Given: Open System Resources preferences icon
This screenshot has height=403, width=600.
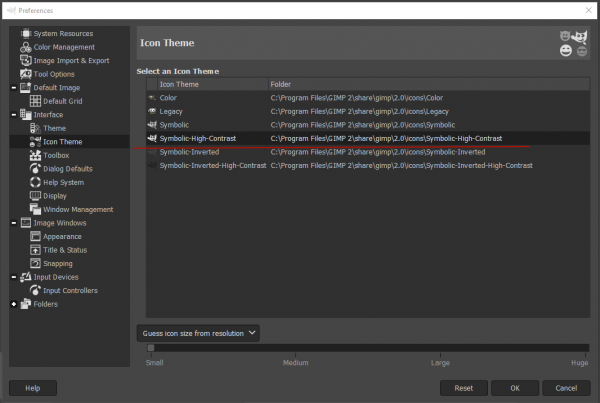Looking at the screenshot, I should (26, 34).
